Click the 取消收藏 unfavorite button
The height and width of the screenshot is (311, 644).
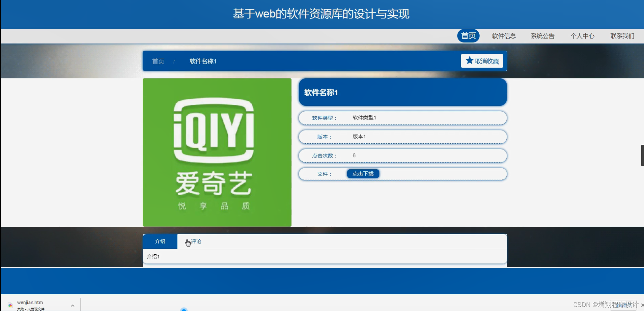point(482,61)
